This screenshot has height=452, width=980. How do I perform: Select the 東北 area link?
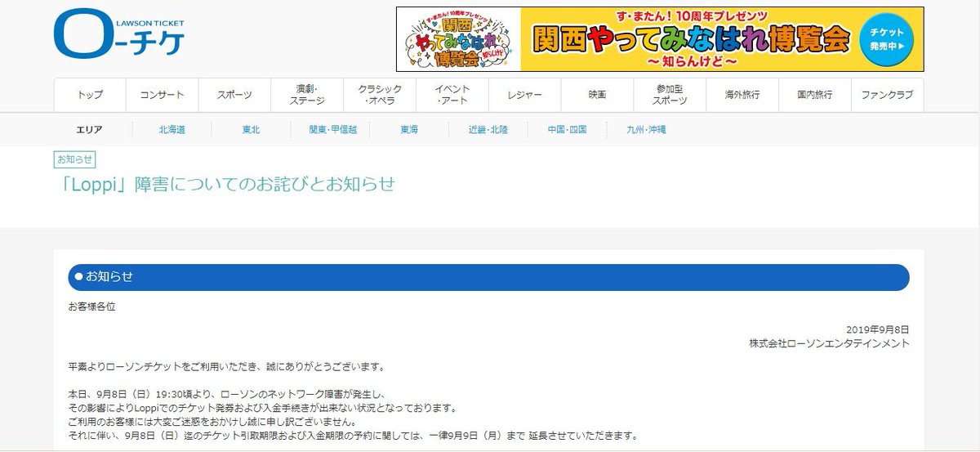[251, 130]
